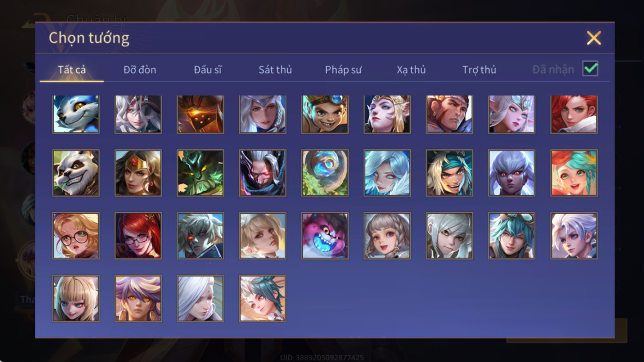The width and height of the screenshot is (644, 362).
Task: Choose the dark masked hero with red eyes
Action: point(263,173)
